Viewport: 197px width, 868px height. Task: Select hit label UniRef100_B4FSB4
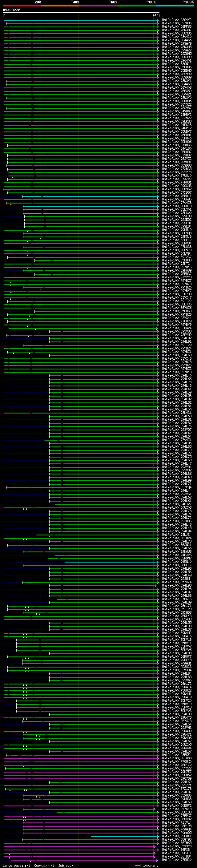pos(177,850)
